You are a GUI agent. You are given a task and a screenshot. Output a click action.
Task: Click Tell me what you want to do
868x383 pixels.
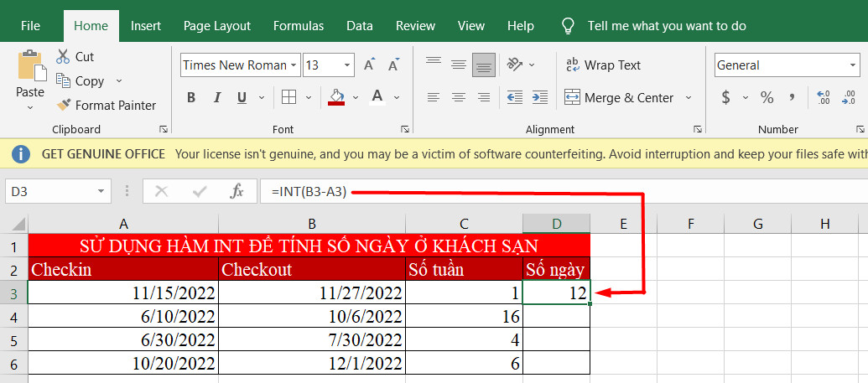(667, 26)
